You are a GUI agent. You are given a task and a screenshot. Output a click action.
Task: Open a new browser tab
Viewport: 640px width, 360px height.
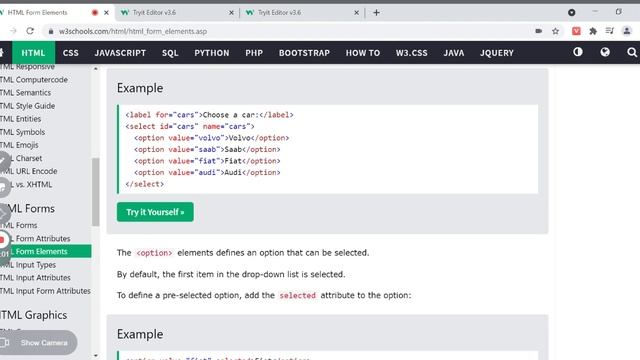coord(376,13)
